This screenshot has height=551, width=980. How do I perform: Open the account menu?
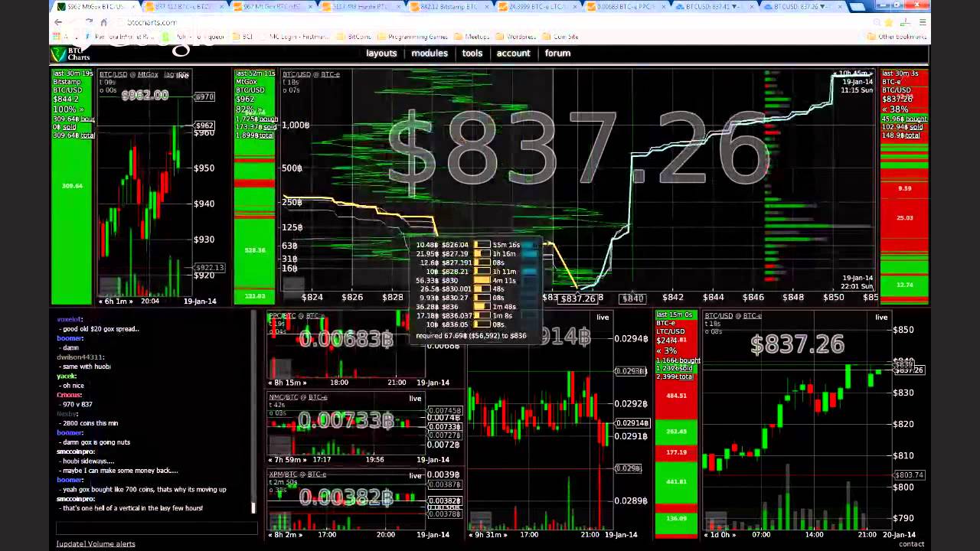pos(513,54)
